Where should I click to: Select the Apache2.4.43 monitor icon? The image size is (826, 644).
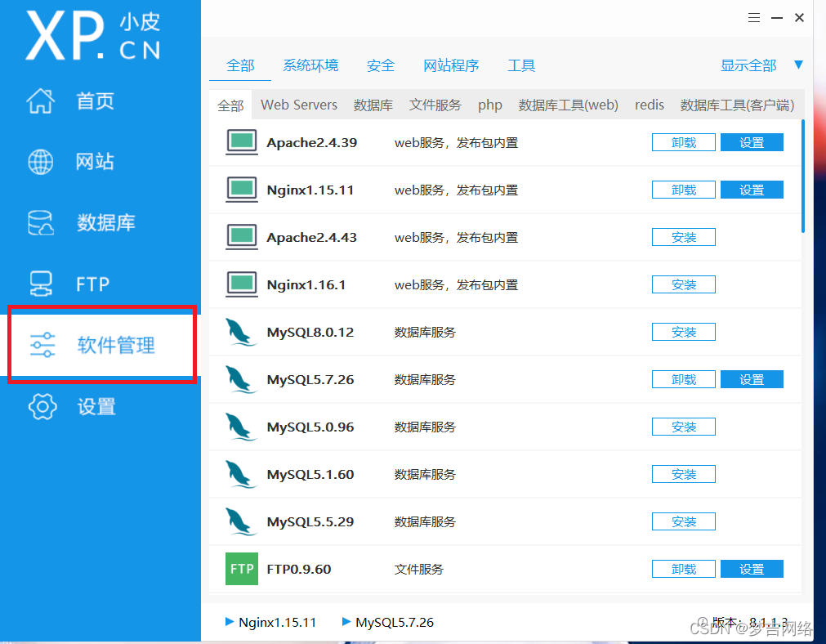click(x=242, y=237)
